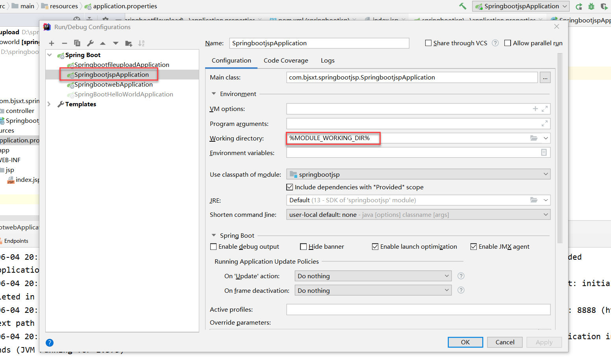This screenshot has width=611, height=364.
Task: Click dialog vertical scrollbar
Action: [x=560, y=148]
